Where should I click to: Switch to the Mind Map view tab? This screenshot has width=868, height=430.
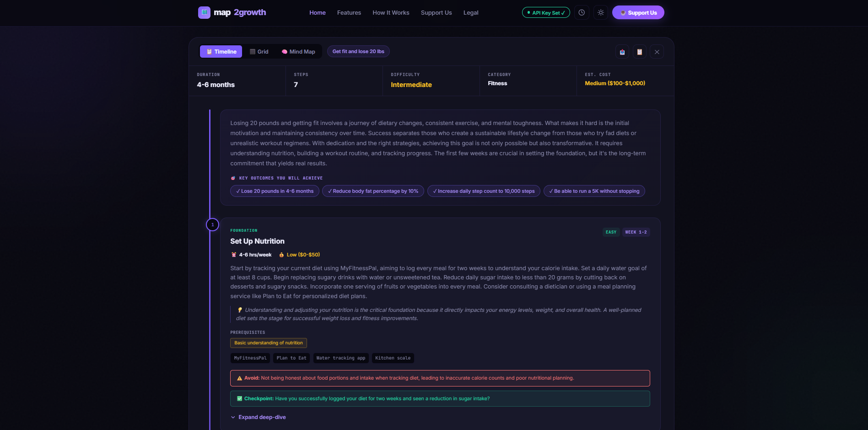[298, 52]
